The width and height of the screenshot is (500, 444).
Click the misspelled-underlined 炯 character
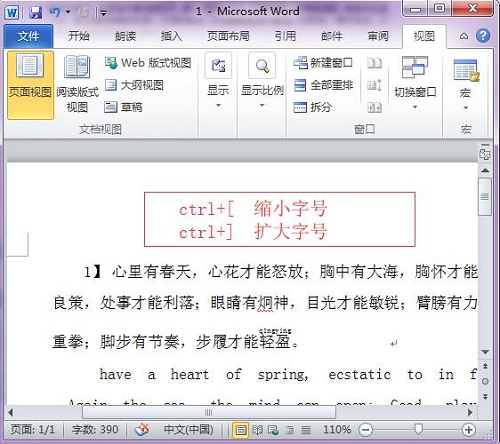(265, 303)
